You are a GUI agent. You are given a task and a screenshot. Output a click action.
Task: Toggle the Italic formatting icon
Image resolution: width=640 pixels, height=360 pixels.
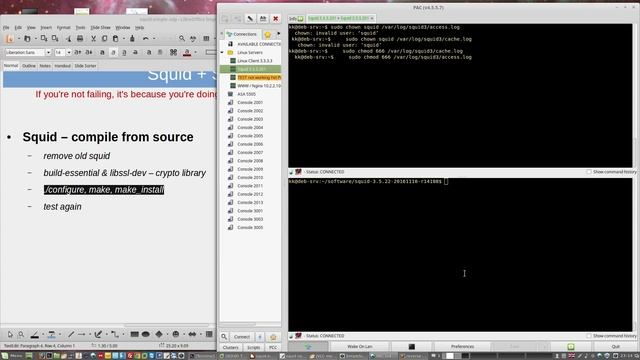113,52
